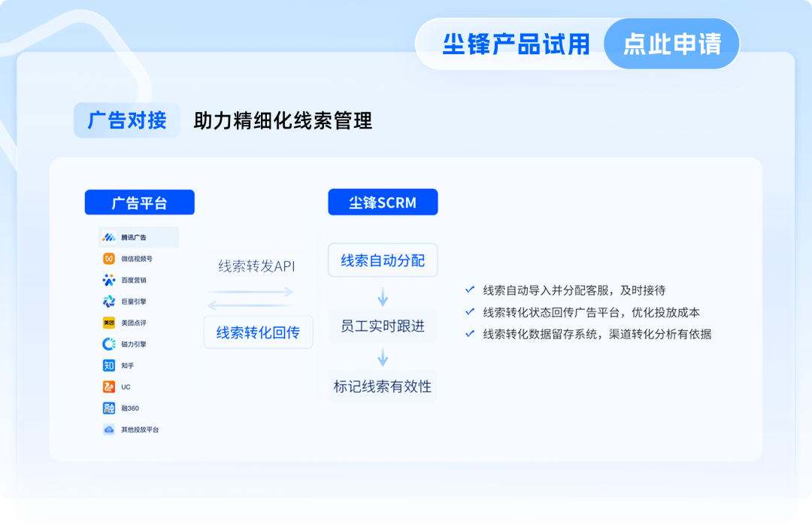Screen dimensions: 812x525
Task: Click the UC browser orange icon
Action: (109, 387)
